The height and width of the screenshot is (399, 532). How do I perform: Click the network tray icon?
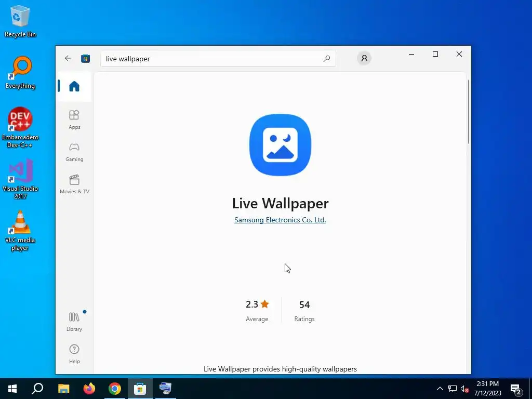(453, 389)
